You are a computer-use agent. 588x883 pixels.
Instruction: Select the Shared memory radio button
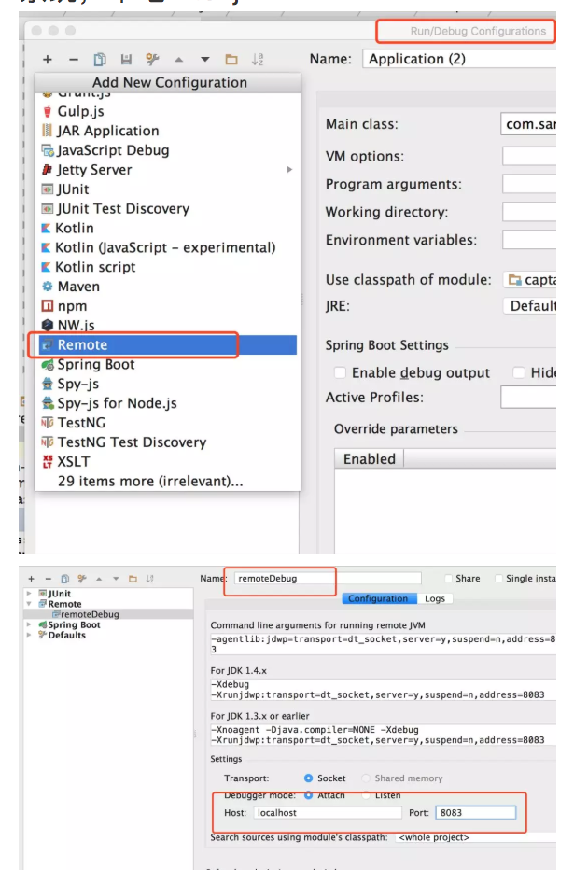coord(366,778)
